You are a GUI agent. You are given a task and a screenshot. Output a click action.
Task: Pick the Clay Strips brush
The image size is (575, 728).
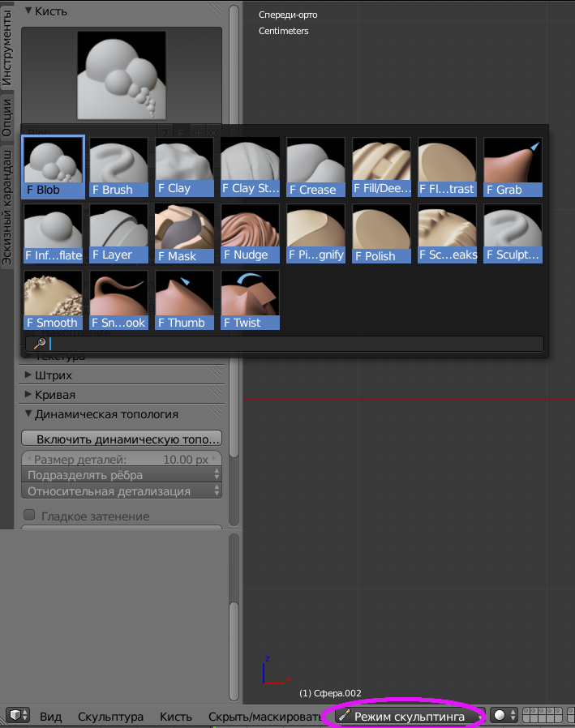pos(251,167)
